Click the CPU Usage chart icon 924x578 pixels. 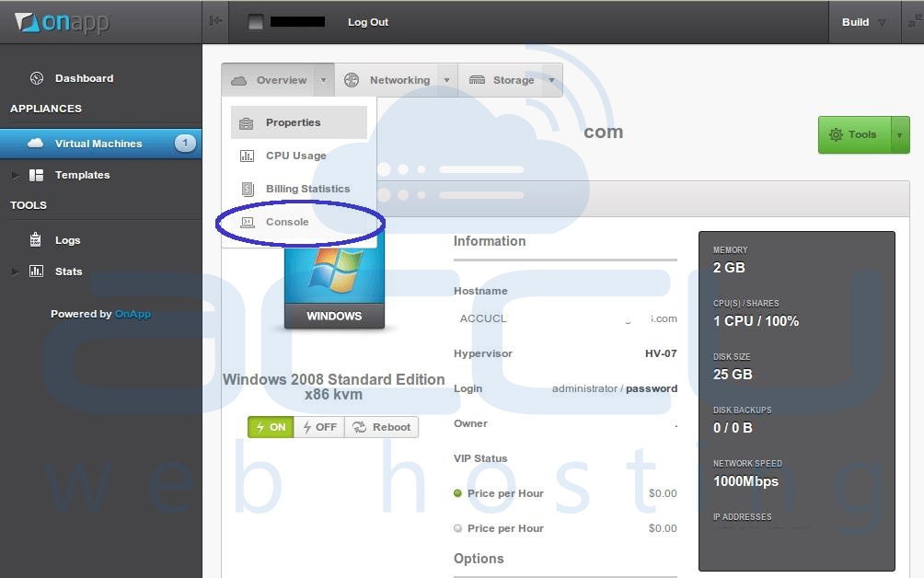click(x=247, y=156)
